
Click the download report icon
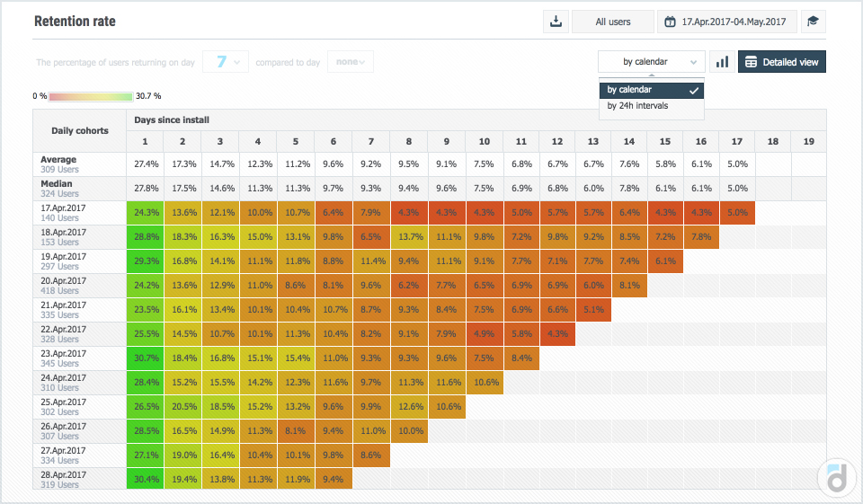pyautogui.click(x=556, y=22)
